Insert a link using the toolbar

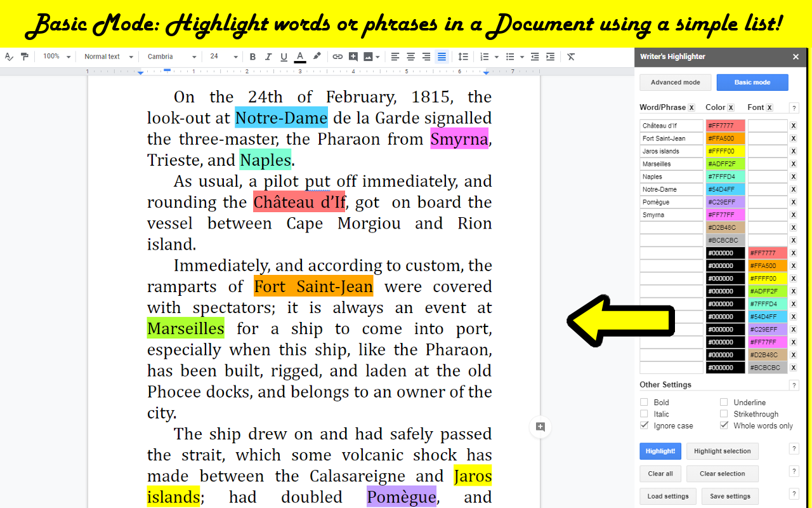pos(337,57)
